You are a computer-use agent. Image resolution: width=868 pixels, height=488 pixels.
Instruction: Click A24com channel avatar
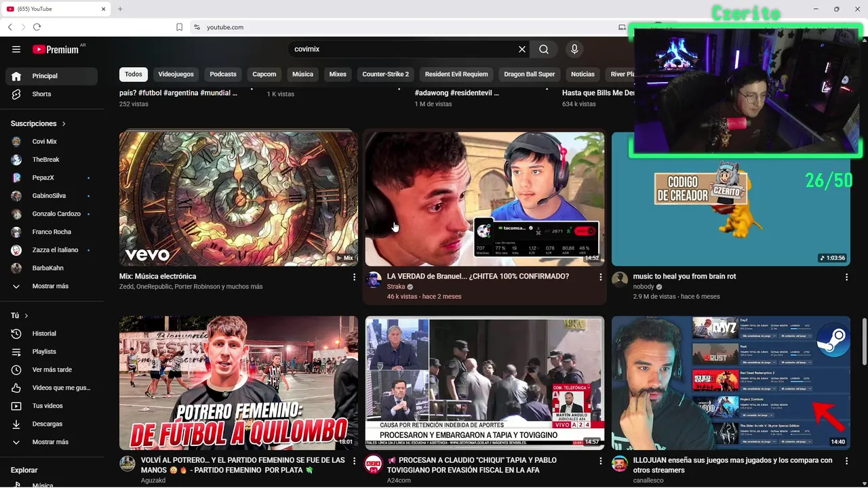click(374, 464)
